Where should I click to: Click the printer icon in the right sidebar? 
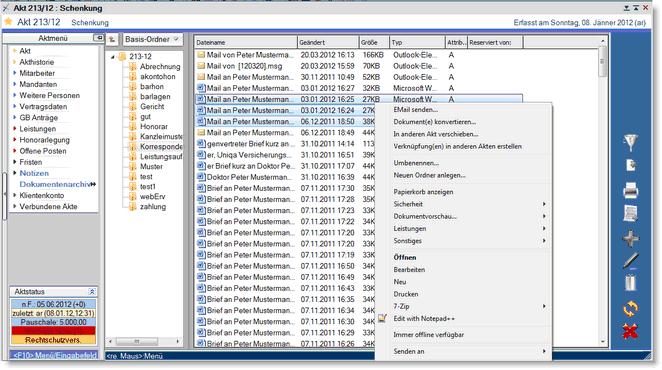pos(630,190)
